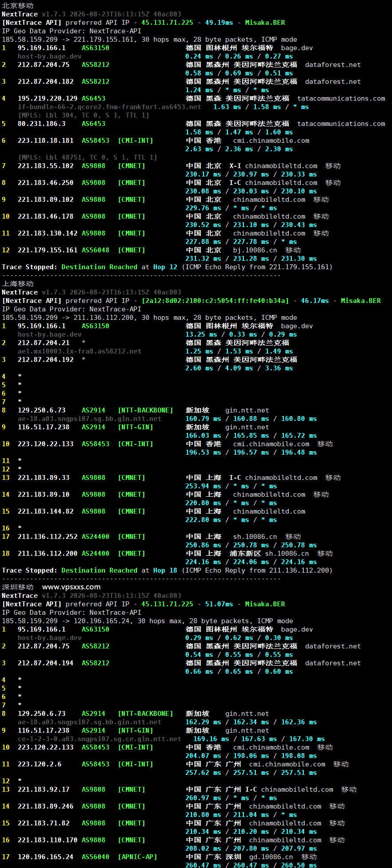This screenshot has height=868, width=392.
Task: Select the 上海移动 section heading
Action: tap(18, 284)
